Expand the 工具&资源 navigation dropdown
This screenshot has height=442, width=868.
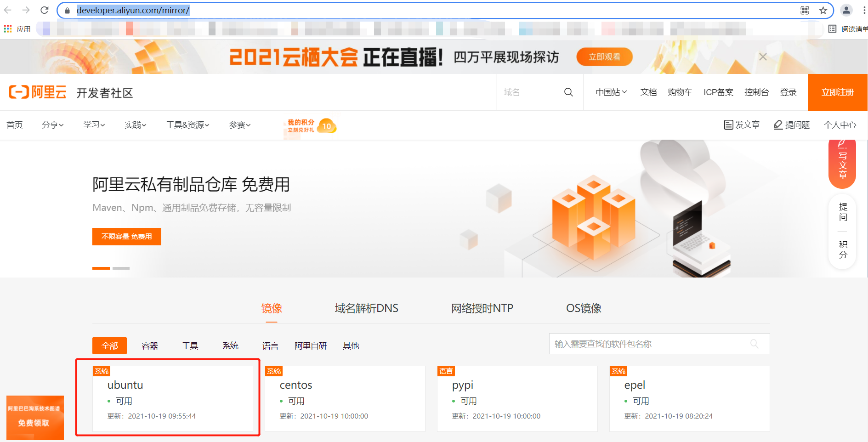[x=187, y=125]
